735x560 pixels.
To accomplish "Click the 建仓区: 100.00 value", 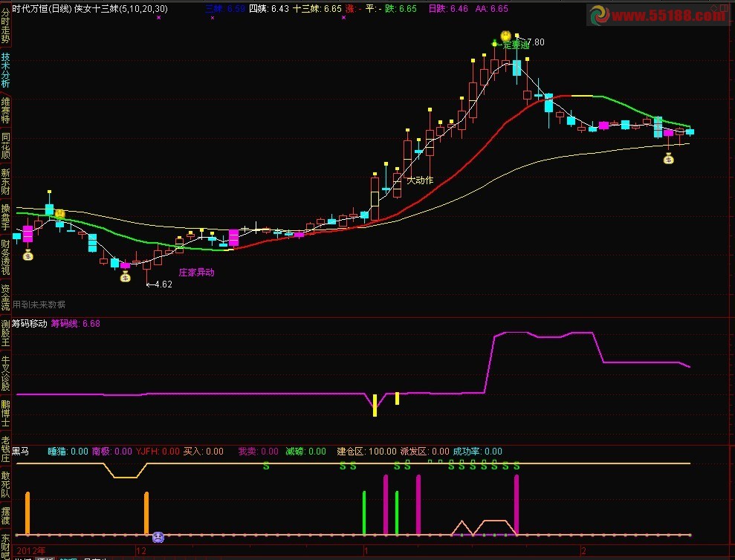I will [x=366, y=452].
